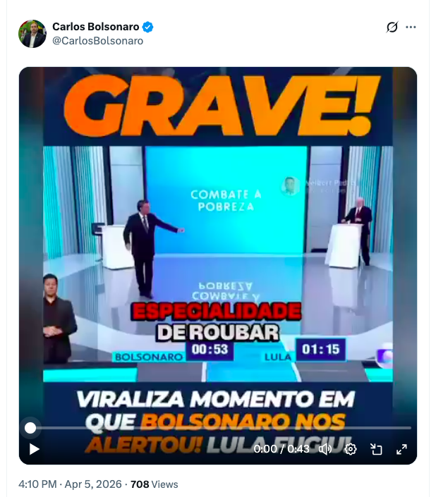The width and height of the screenshot is (448, 497).
Task: Play the video
Action: pos(35,449)
